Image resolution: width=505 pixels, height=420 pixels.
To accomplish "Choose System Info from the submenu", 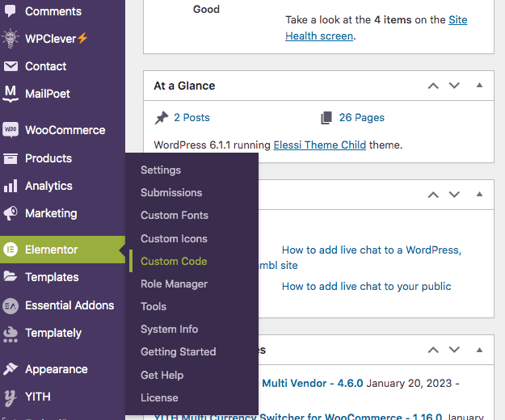I will (x=169, y=330).
